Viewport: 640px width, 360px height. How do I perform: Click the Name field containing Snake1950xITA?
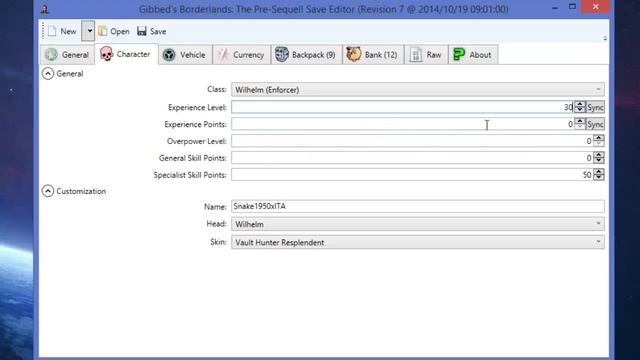point(418,206)
